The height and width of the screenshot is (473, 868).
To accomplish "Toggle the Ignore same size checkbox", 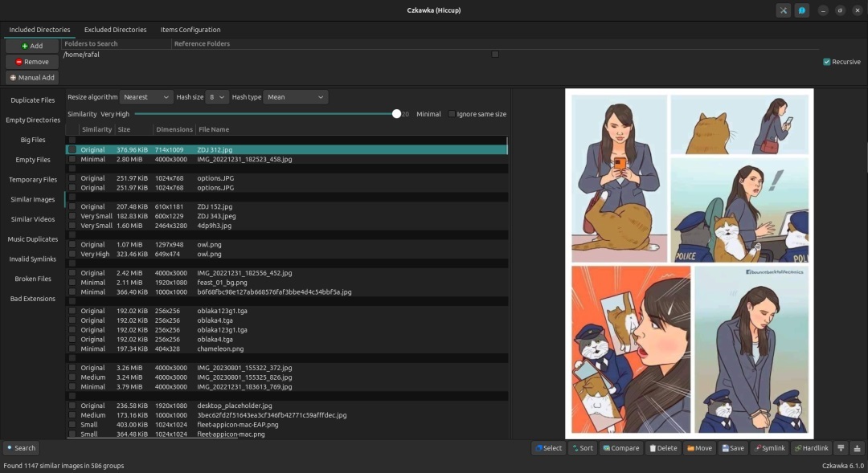I will click(451, 114).
